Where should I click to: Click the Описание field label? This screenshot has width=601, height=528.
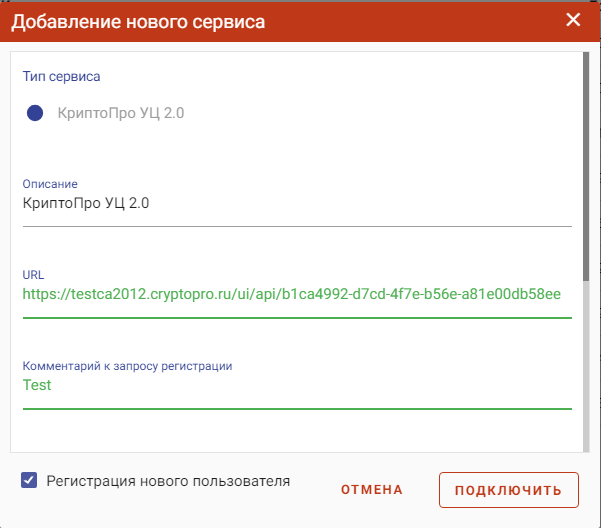pyautogui.click(x=50, y=184)
